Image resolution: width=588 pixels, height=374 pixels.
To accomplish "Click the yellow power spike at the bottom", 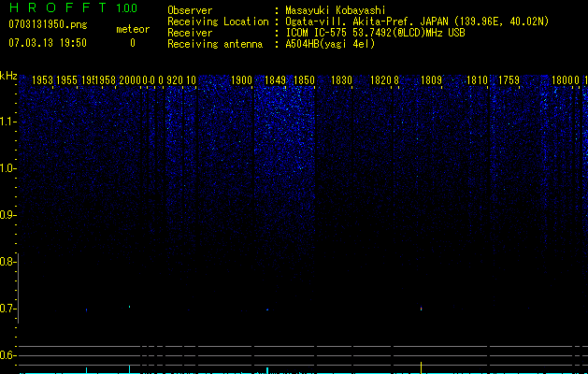I will pyautogui.click(x=421, y=367).
